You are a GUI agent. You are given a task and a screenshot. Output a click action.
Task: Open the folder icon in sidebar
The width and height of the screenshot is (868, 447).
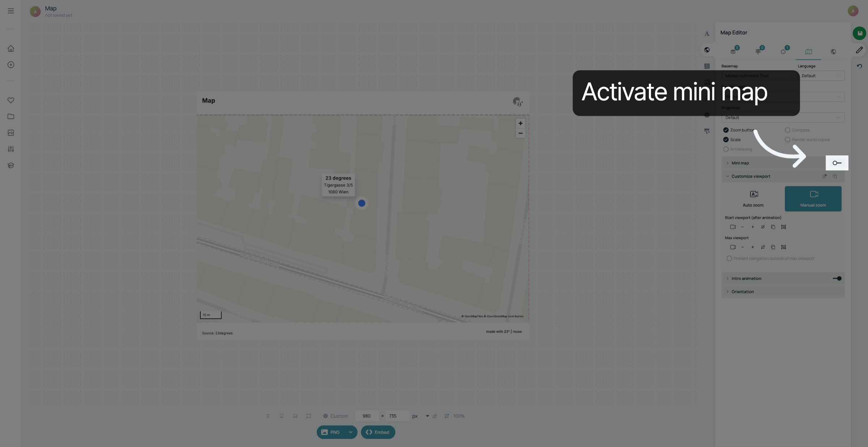coord(11,117)
